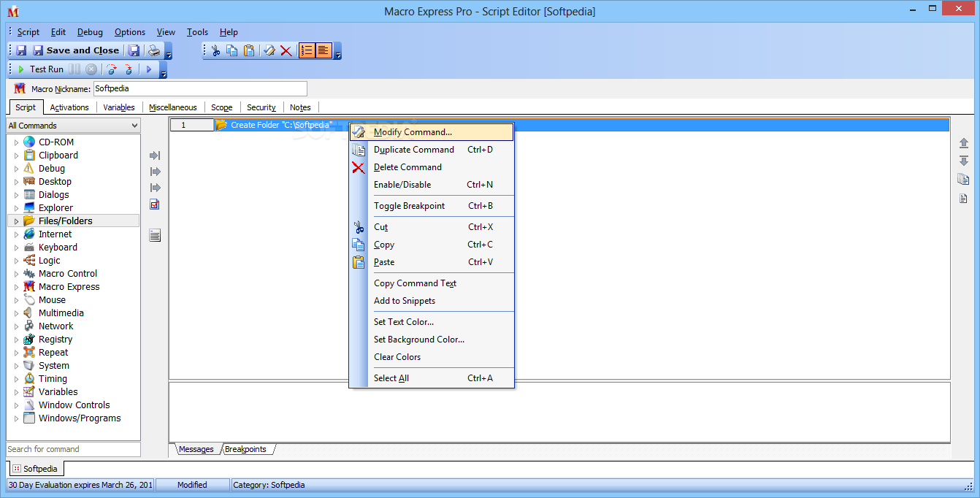980x498 pixels.
Task: Click the red X delete icon in the toolbar
Action: point(286,50)
